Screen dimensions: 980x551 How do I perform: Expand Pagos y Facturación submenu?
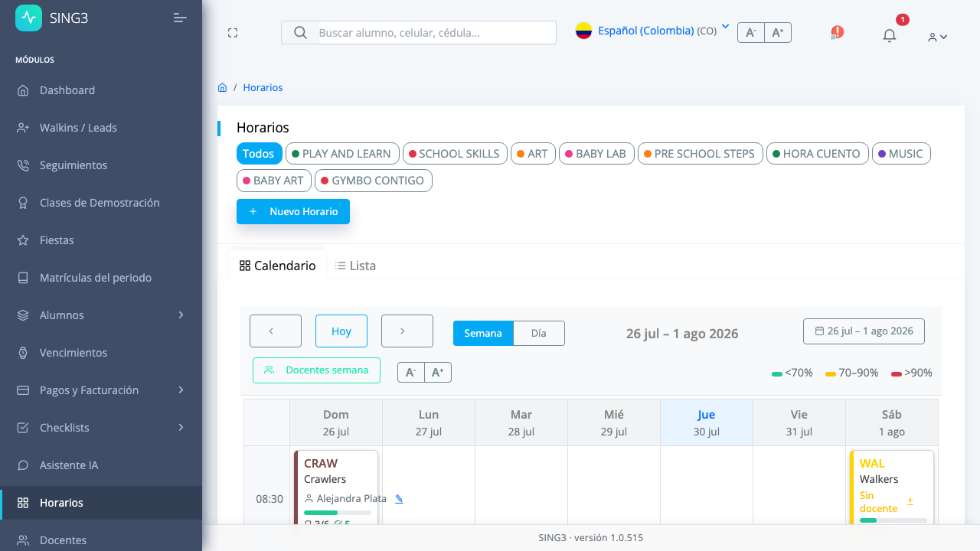[101, 390]
